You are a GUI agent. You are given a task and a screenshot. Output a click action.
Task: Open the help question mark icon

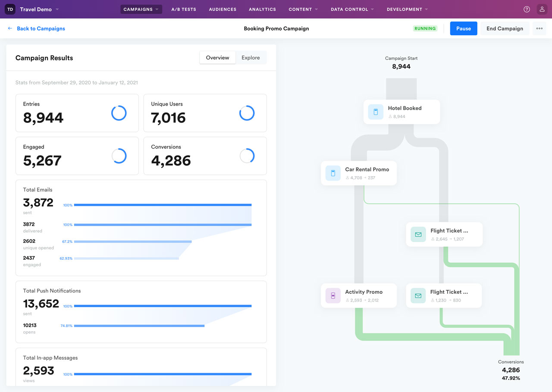(x=527, y=9)
